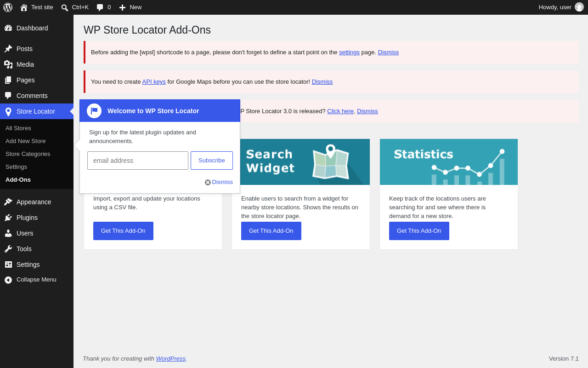Click the X dismiss icon in the popup

208,182
